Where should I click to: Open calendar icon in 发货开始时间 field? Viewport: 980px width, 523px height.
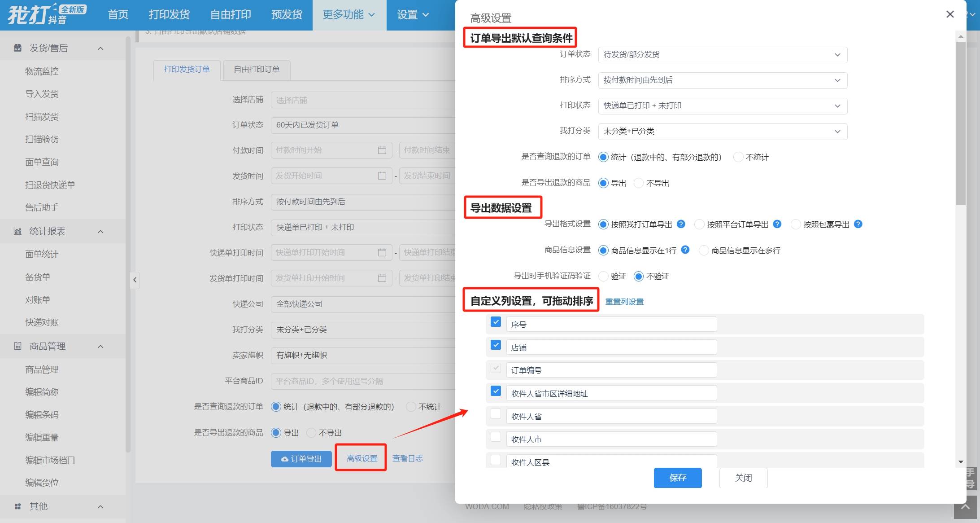[382, 176]
